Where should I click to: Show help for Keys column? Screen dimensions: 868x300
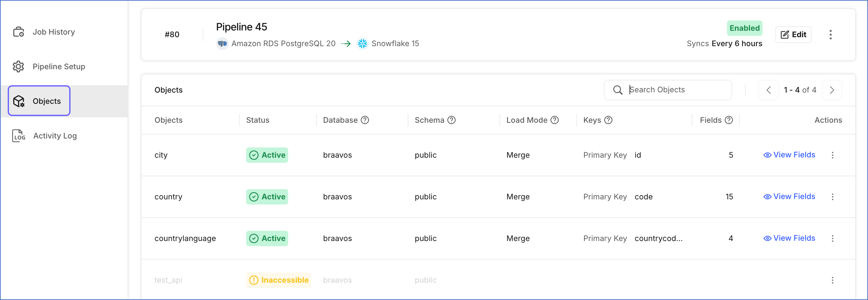tap(608, 120)
